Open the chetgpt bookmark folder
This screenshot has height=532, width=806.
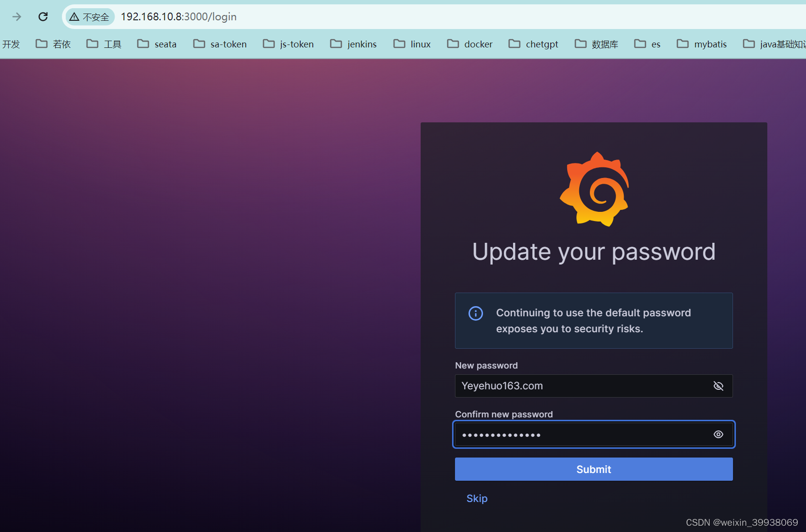coord(533,44)
